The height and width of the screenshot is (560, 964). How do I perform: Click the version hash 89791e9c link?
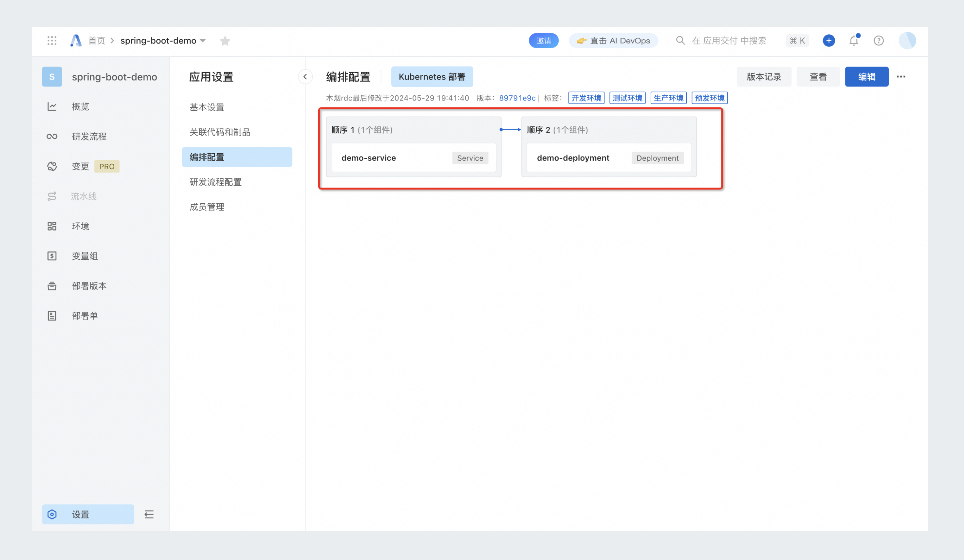tap(517, 98)
